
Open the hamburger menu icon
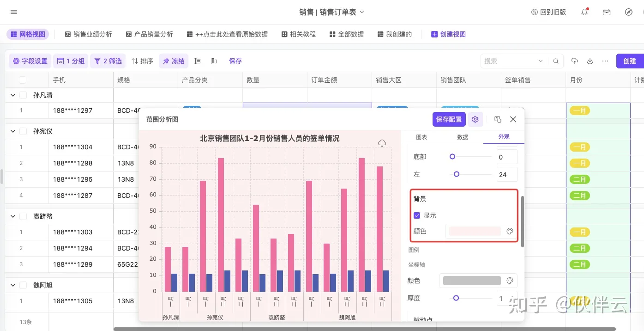[14, 12]
